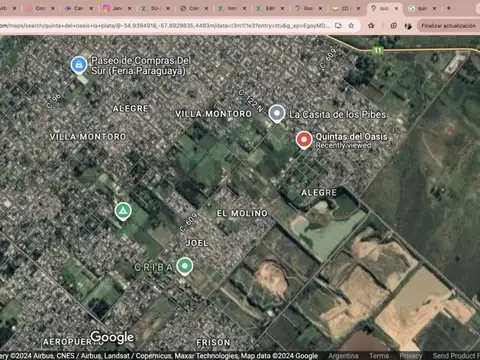This screenshot has width=480, height=360.
Task: Click the FRISON label on the map
Action: tap(213, 342)
